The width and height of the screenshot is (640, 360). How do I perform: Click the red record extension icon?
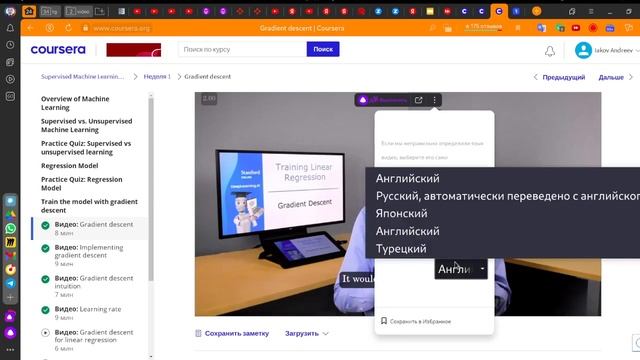pos(593,28)
